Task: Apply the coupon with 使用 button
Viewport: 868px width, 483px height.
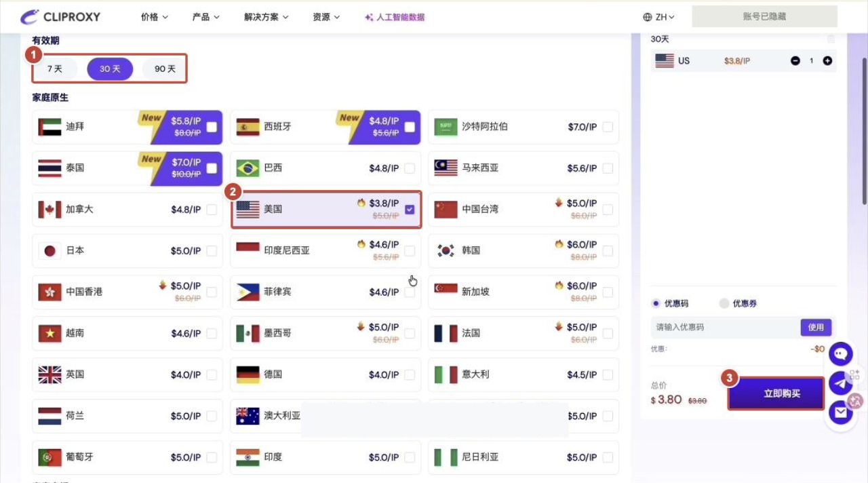Action: pos(816,328)
